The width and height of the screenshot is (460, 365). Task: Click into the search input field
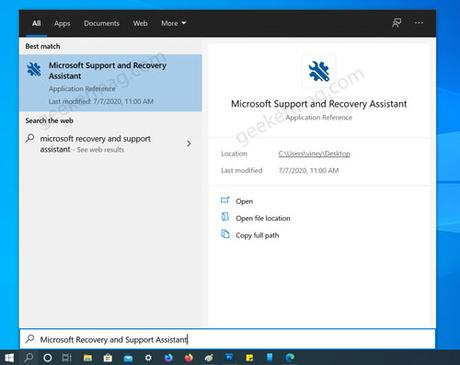(228, 339)
